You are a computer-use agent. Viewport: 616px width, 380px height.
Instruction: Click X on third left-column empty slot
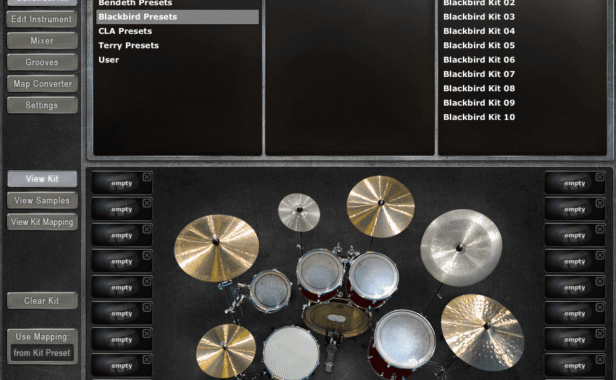tap(147, 229)
